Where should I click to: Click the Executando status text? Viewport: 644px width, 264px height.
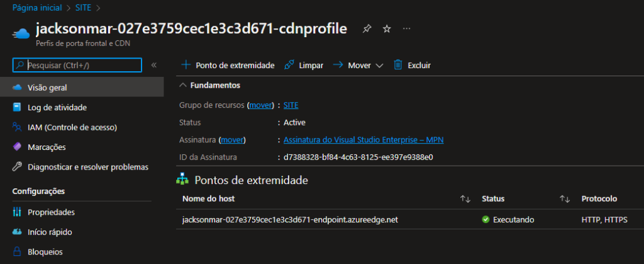pos(513,220)
